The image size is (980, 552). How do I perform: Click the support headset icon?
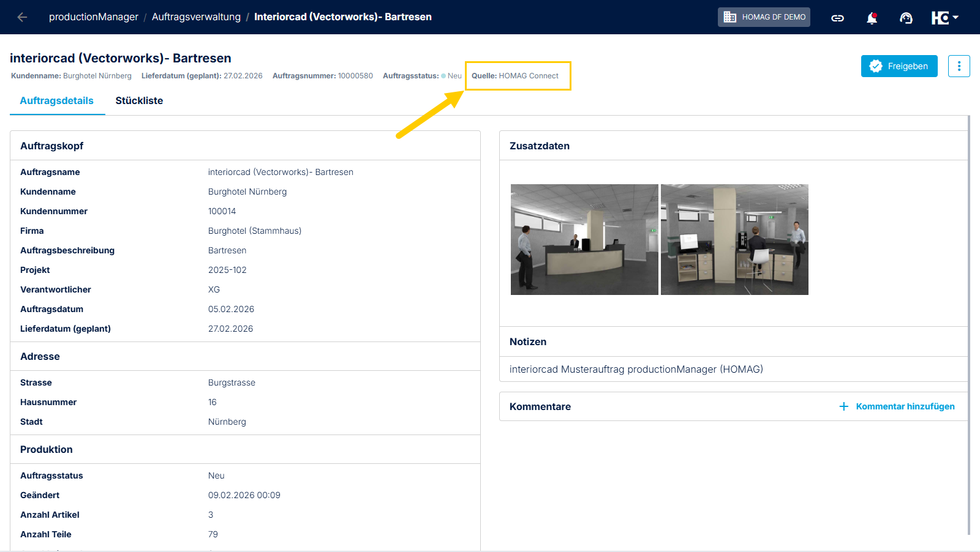(906, 18)
